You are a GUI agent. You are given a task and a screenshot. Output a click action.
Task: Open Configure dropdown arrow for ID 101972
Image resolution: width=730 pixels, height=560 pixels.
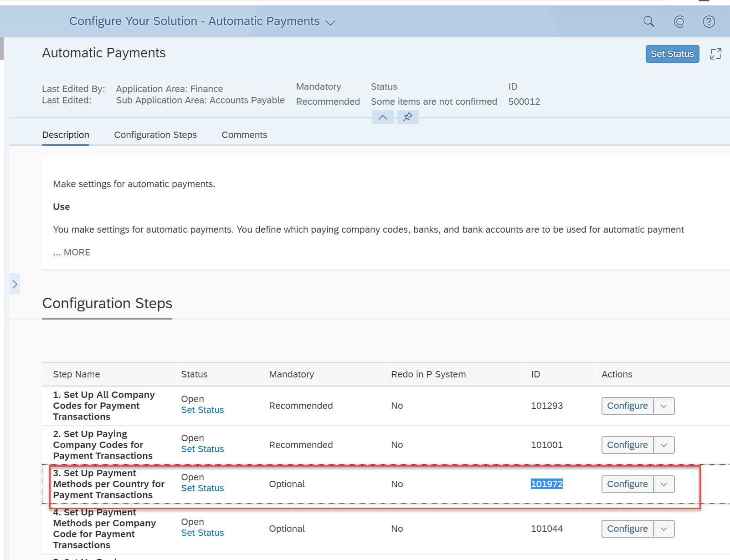coord(664,484)
